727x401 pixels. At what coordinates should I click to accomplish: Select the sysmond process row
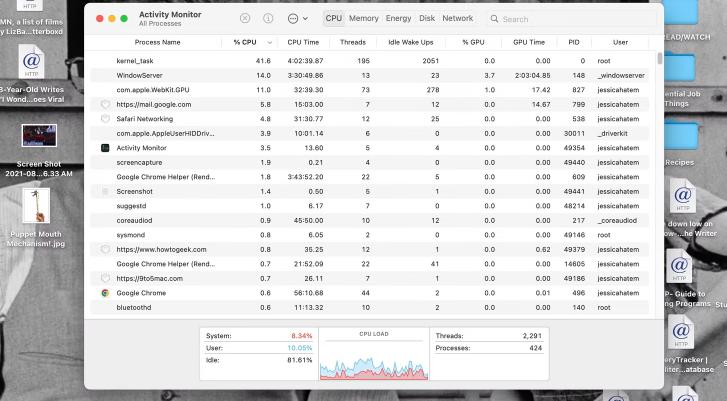click(370, 235)
